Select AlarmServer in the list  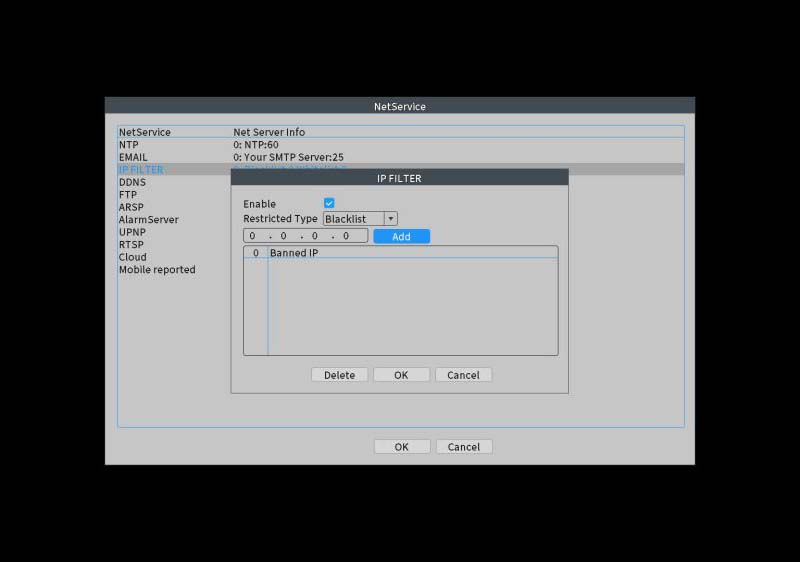pyautogui.click(x=148, y=220)
